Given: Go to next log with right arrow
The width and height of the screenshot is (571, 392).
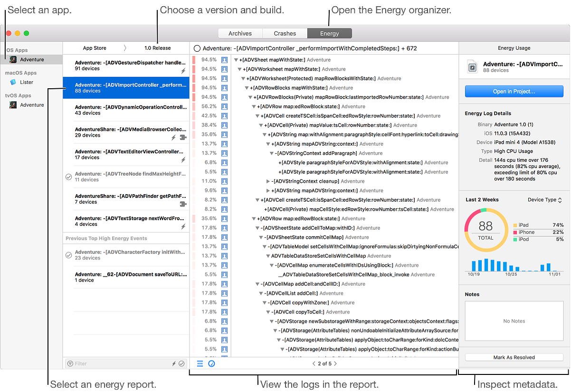Looking at the screenshot, I should coord(335,364).
